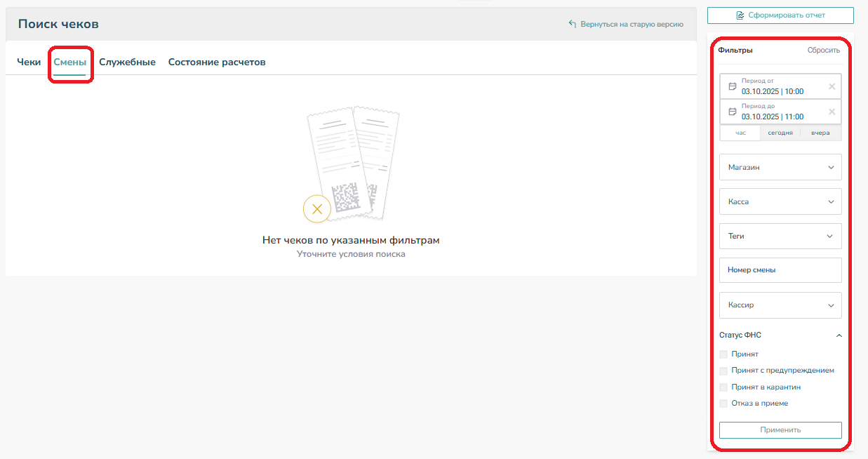Click the return arrow icon near old version
Image resolution: width=868 pixels, height=459 pixels.
(x=573, y=24)
